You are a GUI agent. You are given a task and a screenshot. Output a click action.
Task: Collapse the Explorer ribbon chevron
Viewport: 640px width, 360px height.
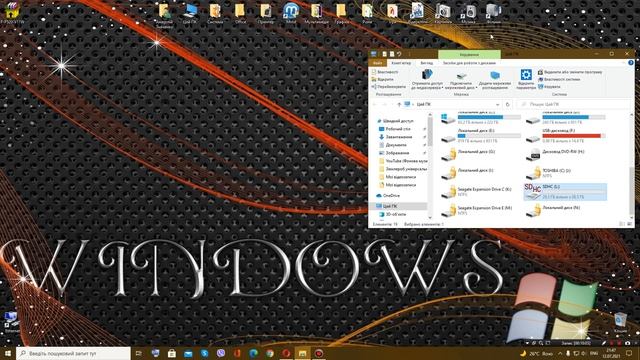tap(624, 63)
